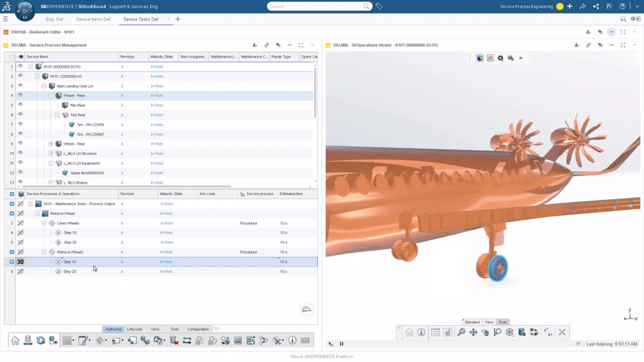Click the swap arrows icon in the Authoring toolbar
Screen dimensions: 644x362
click(x=187, y=341)
